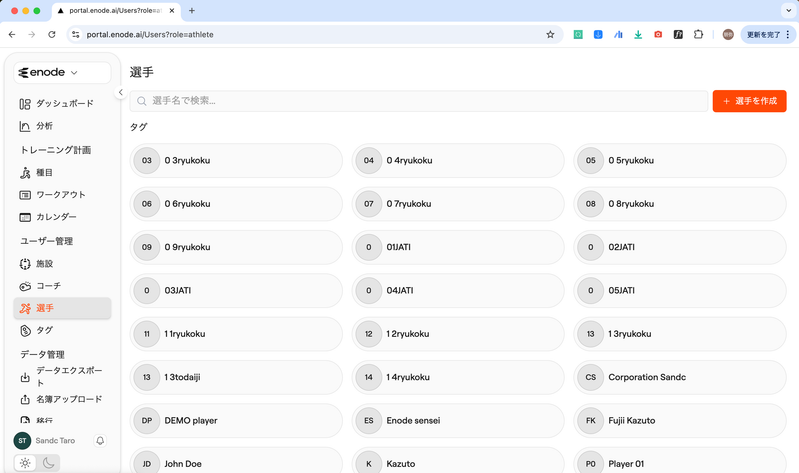This screenshot has height=473, width=799.
Task: Open athlete card 1 3ryukoku
Action: 680,334
